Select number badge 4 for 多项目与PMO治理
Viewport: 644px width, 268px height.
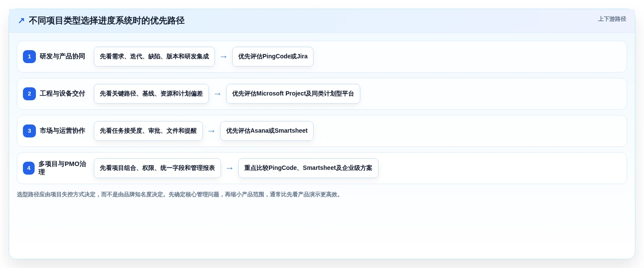pyautogui.click(x=29, y=168)
